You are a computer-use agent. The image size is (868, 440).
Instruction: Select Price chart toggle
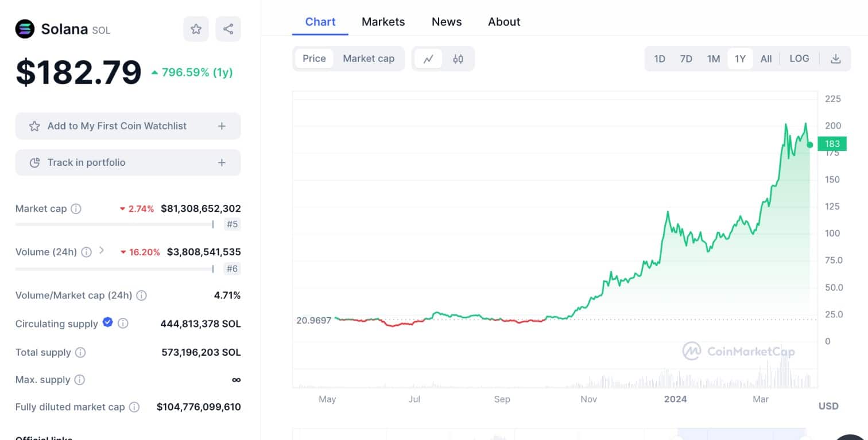click(x=314, y=59)
